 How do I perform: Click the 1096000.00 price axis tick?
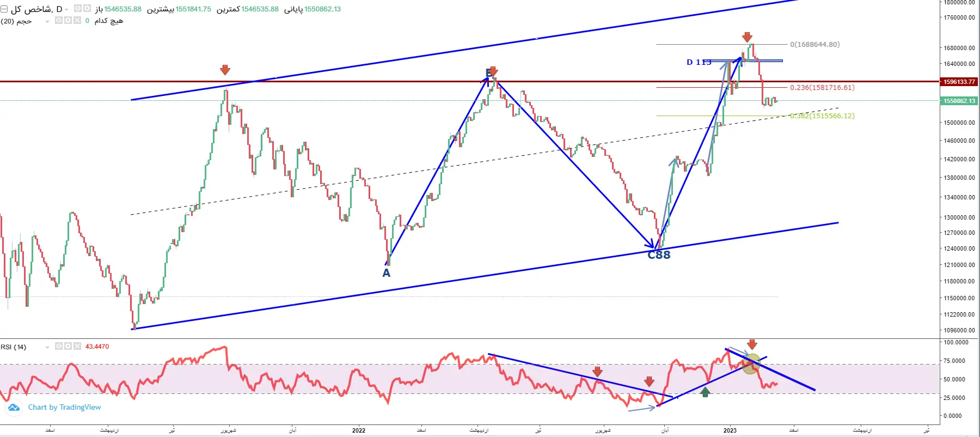959,330
